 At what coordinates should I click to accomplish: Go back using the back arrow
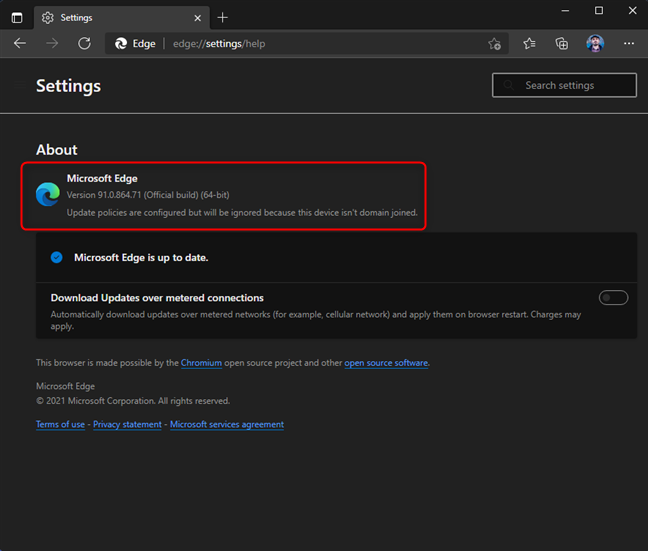pyautogui.click(x=20, y=43)
